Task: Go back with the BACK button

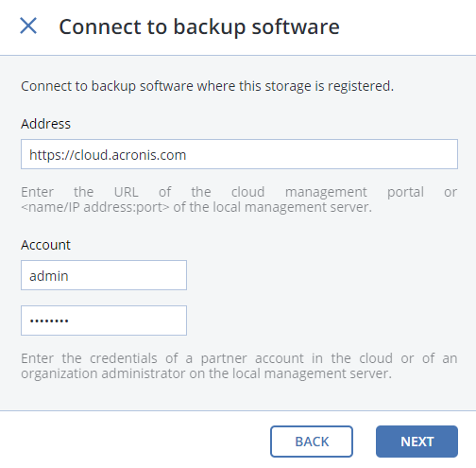Action: (312, 442)
